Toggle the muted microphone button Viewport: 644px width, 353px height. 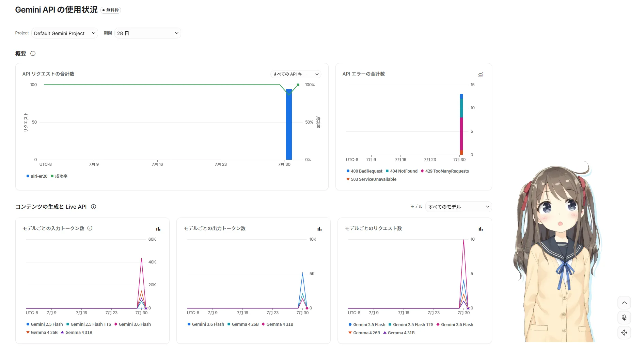tap(624, 318)
